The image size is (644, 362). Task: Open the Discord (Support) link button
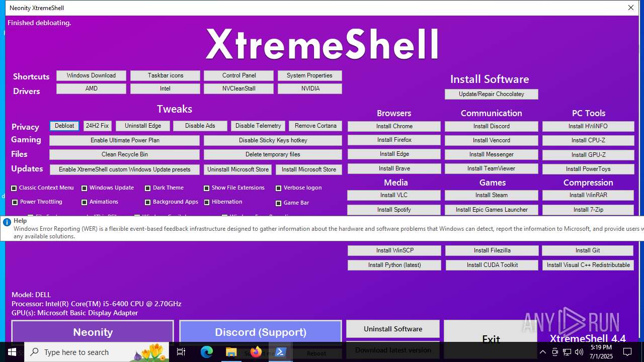pyautogui.click(x=261, y=332)
